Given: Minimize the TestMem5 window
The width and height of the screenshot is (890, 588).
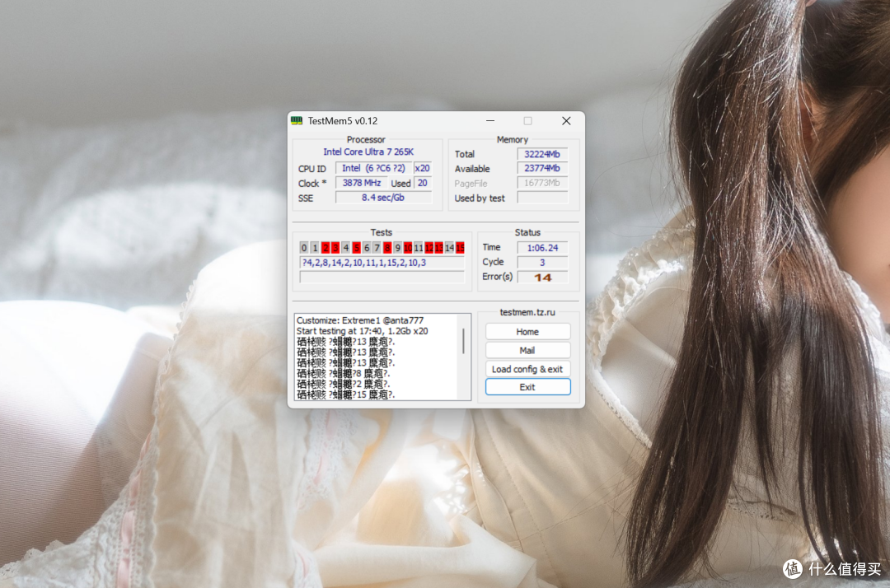Looking at the screenshot, I should pos(490,121).
